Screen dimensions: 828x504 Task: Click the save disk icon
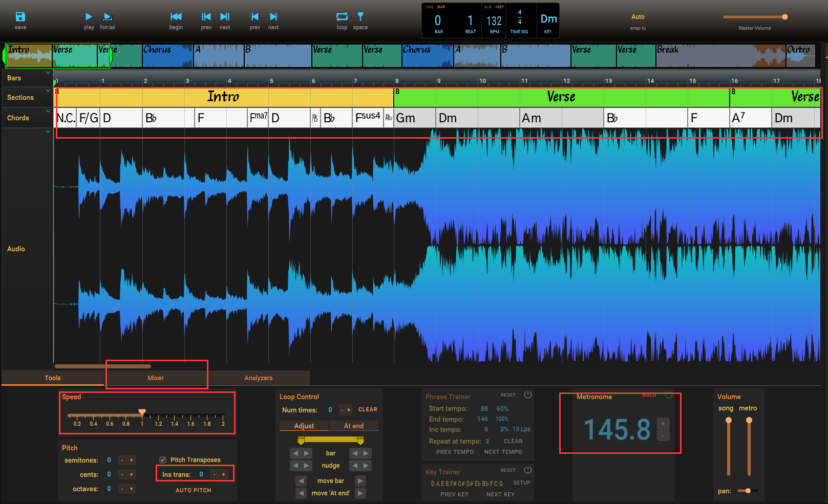click(x=20, y=17)
